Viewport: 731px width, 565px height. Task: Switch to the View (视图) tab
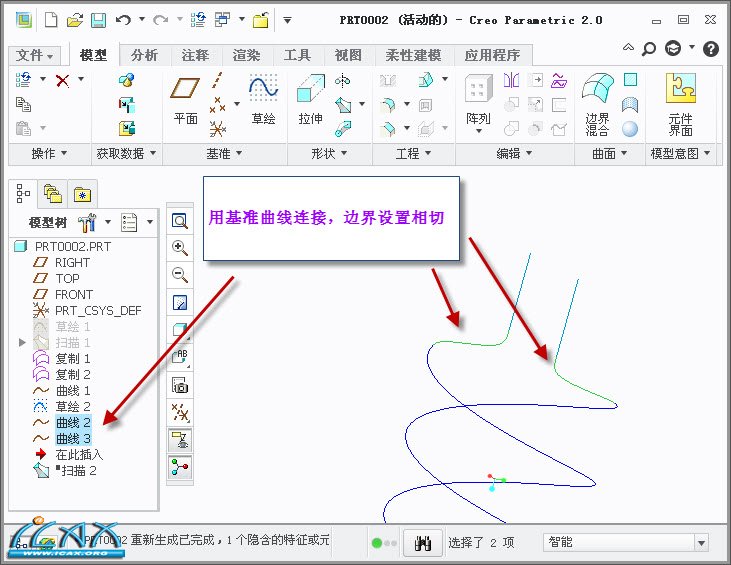click(348, 55)
